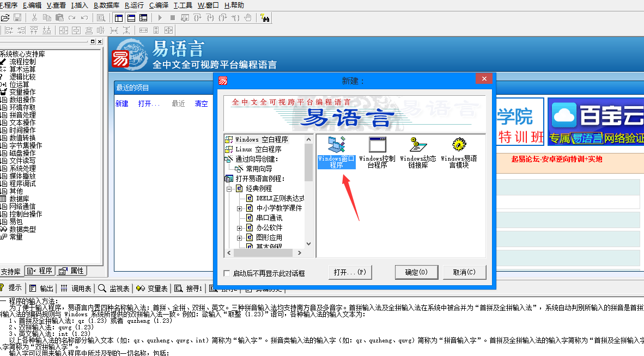The height and width of the screenshot is (356, 644).
Task: Click the 打开... link in recent projects
Action: coord(149,104)
